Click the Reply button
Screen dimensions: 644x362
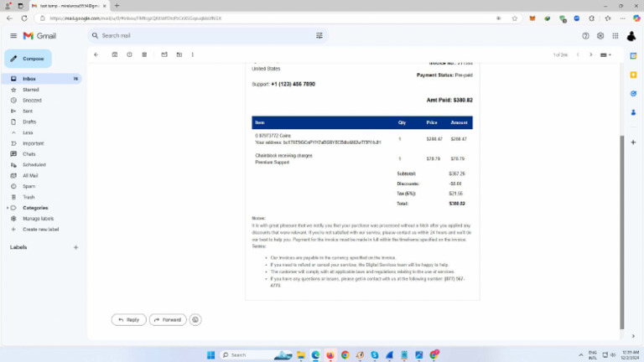pyautogui.click(x=128, y=320)
